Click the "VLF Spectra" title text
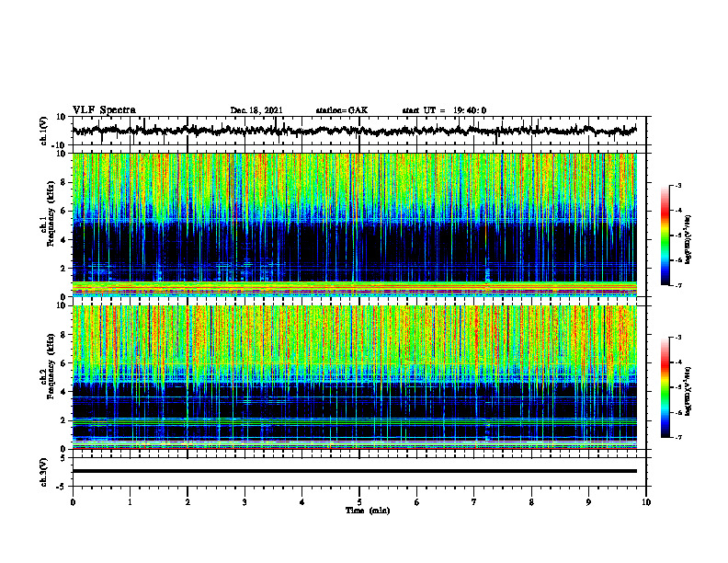This screenshot has height=563, width=728. click(104, 110)
